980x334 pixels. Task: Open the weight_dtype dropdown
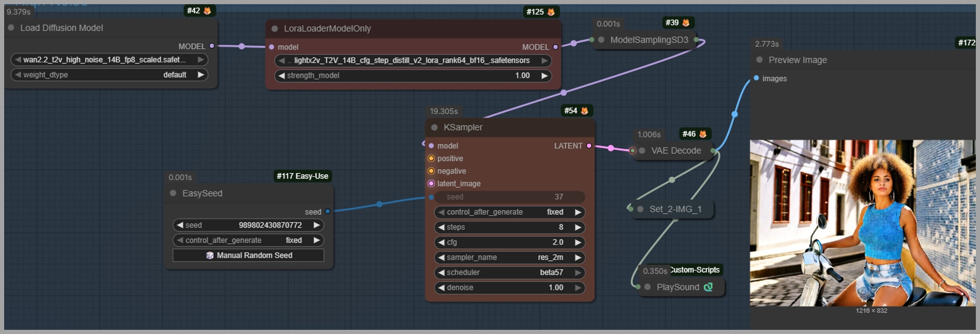(x=109, y=75)
